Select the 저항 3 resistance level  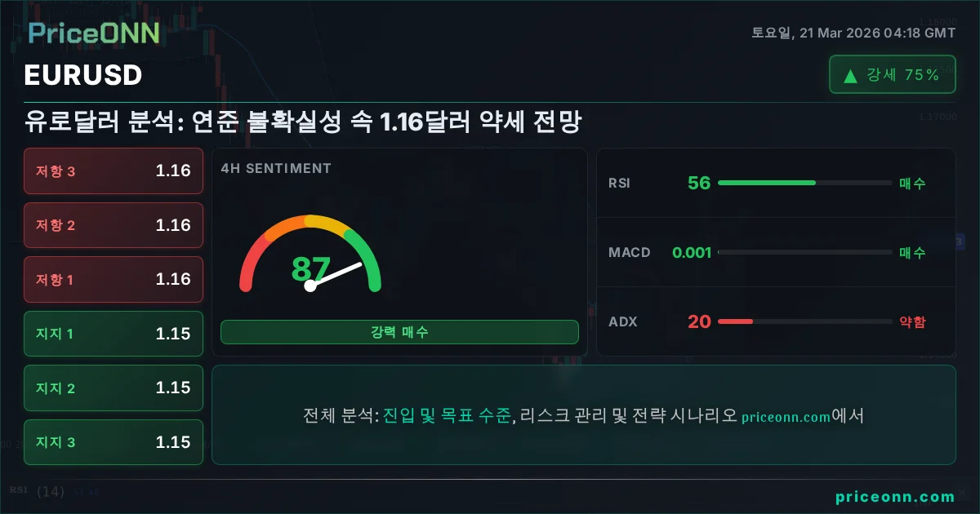[114, 171]
